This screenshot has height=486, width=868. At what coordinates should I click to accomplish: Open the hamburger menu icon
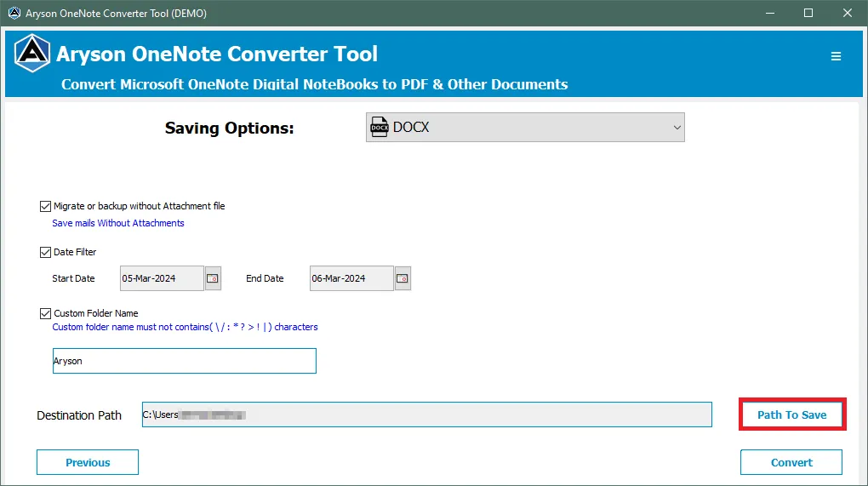836,56
